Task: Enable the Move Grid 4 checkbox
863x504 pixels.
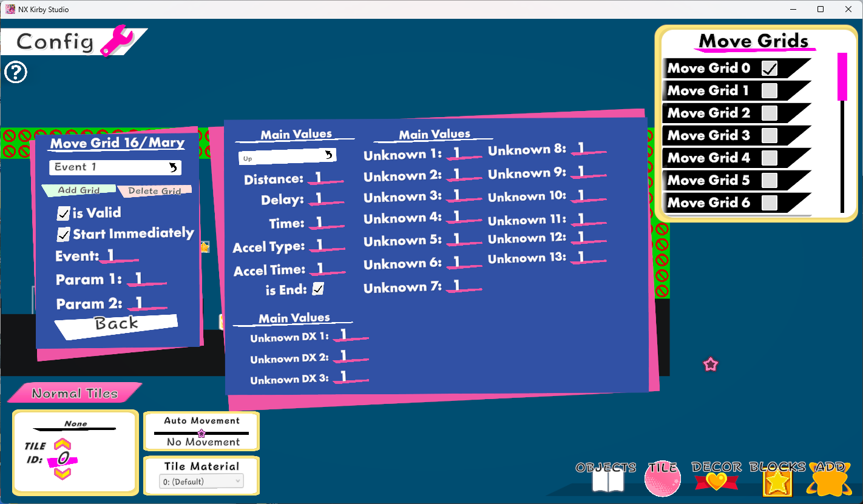Action: point(770,158)
